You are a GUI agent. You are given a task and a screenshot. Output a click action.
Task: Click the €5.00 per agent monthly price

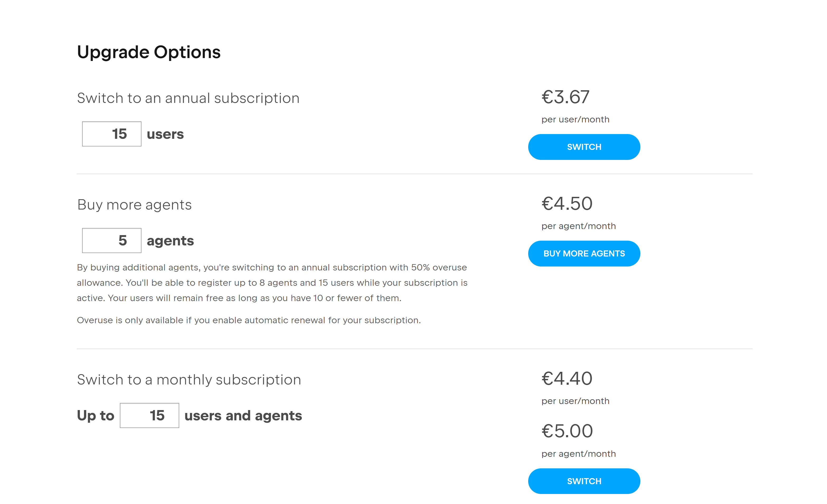point(567,431)
